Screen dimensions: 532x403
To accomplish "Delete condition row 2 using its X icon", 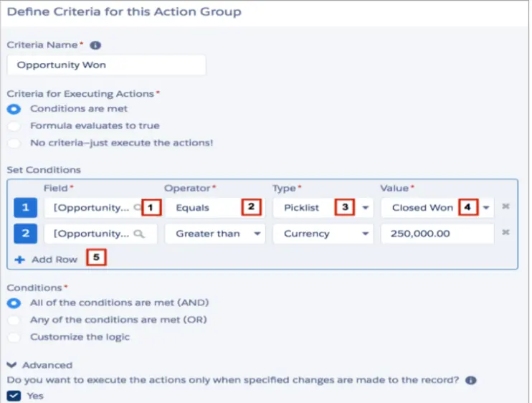I will click(505, 232).
